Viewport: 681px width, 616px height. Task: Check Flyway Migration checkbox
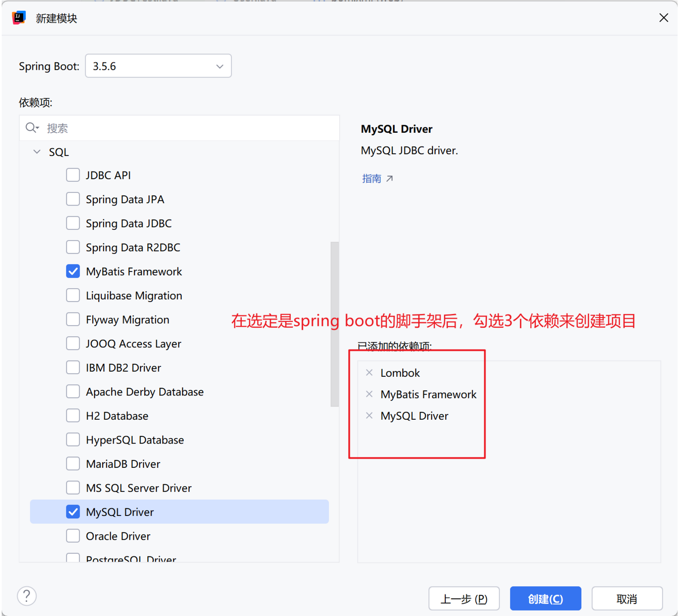point(73,319)
